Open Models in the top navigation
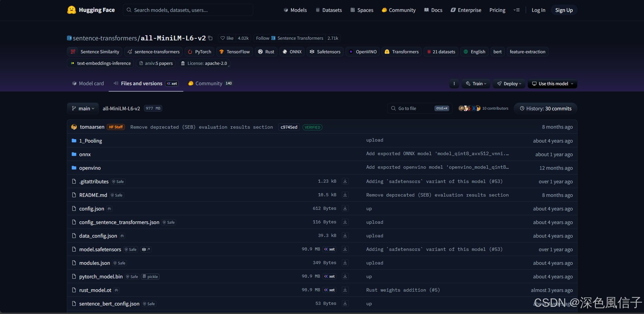Image resolution: width=644 pixels, height=314 pixels. tap(295, 10)
